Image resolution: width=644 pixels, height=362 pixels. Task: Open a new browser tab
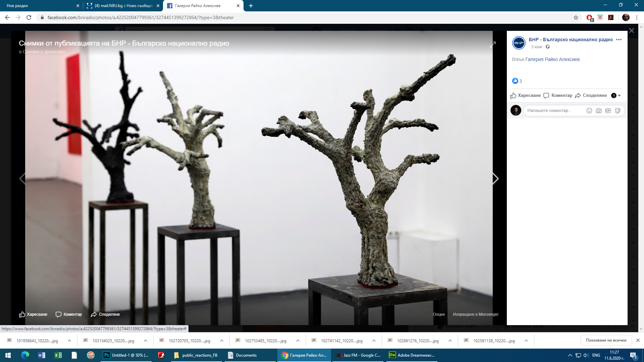pos(251,6)
